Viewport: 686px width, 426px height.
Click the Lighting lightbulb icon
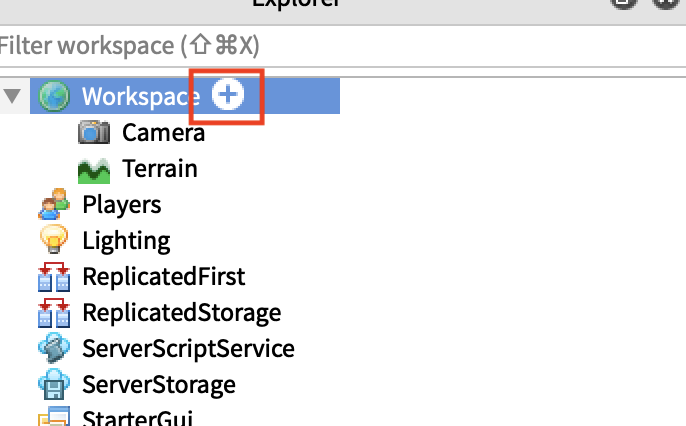tap(54, 239)
